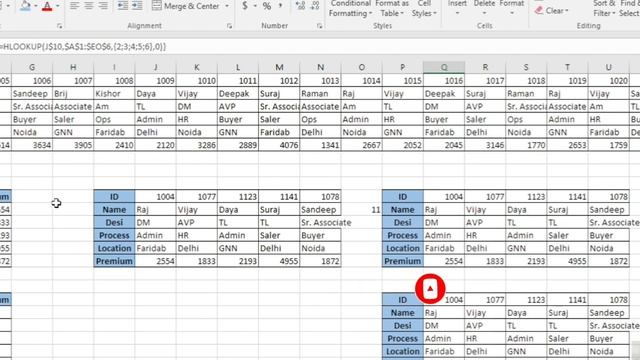Click the Increase Indent icon
The width and height of the screenshot is (640, 360).
click(x=137, y=6)
